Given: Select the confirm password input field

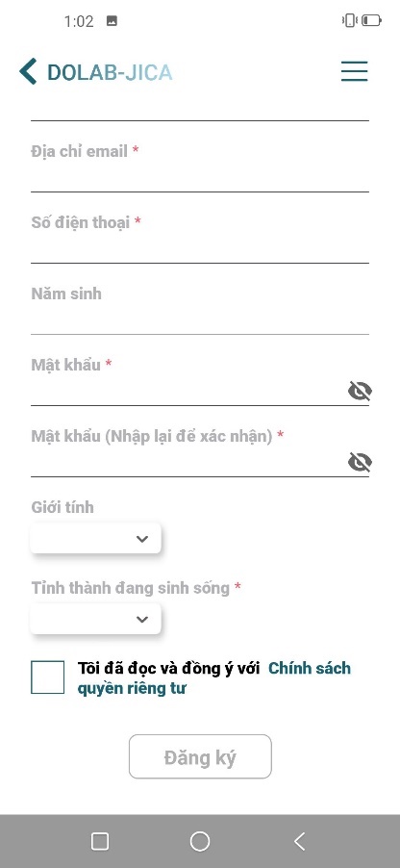Looking at the screenshot, I should [x=188, y=462].
